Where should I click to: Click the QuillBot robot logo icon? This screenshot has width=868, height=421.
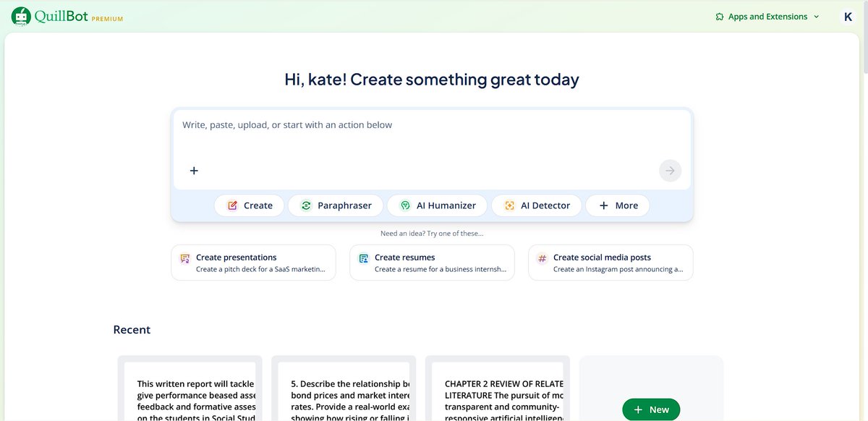coord(21,16)
